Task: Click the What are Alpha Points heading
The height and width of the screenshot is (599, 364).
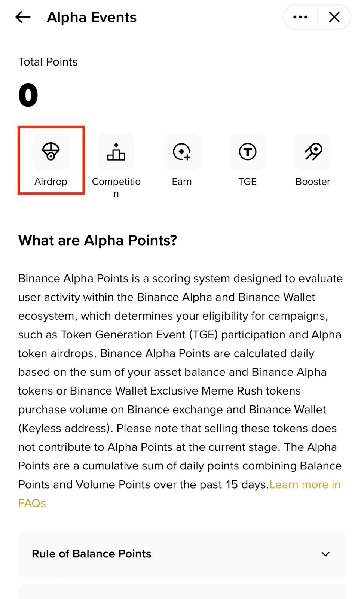Action: (x=98, y=240)
